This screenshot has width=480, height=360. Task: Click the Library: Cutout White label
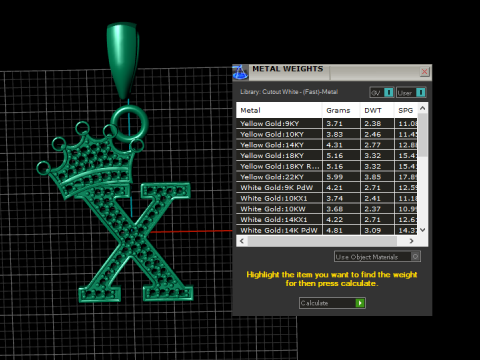tap(289, 92)
